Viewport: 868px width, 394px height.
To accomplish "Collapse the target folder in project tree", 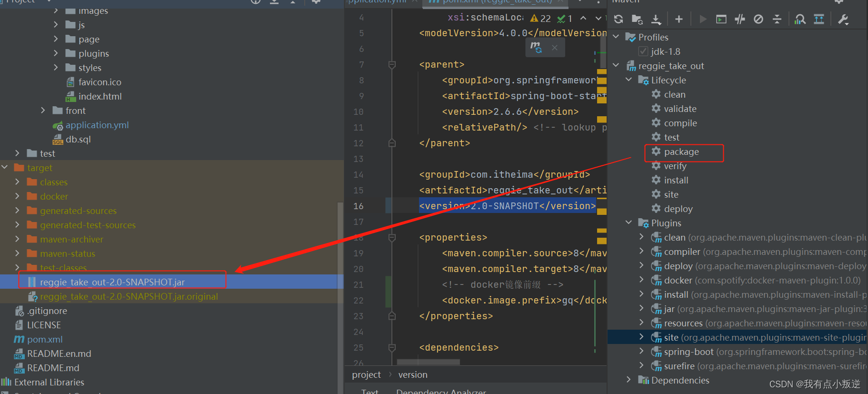I will click(x=5, y=167).
